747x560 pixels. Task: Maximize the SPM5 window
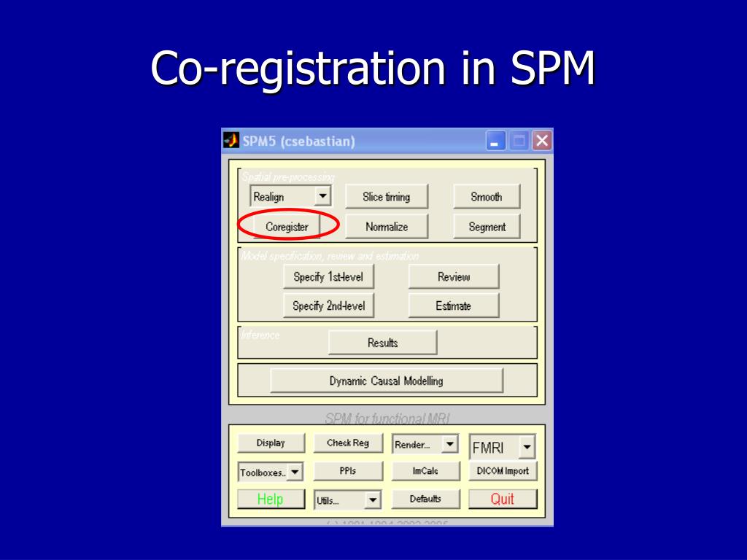(519, 141)
